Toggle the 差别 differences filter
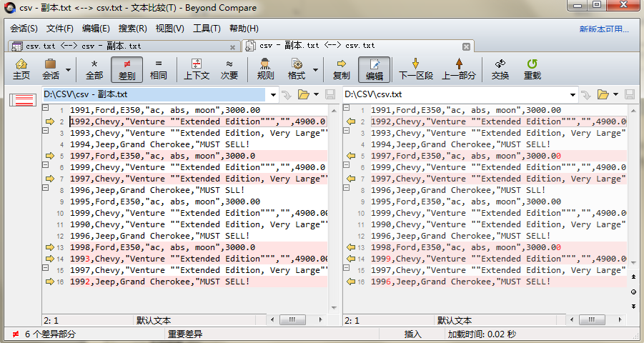 coord(127,69)
